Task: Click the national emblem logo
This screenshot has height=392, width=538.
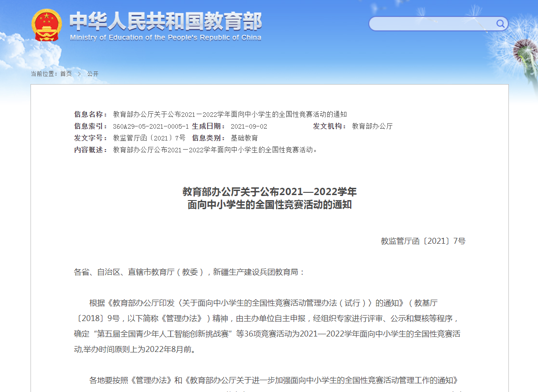Action: click(47, 25)
